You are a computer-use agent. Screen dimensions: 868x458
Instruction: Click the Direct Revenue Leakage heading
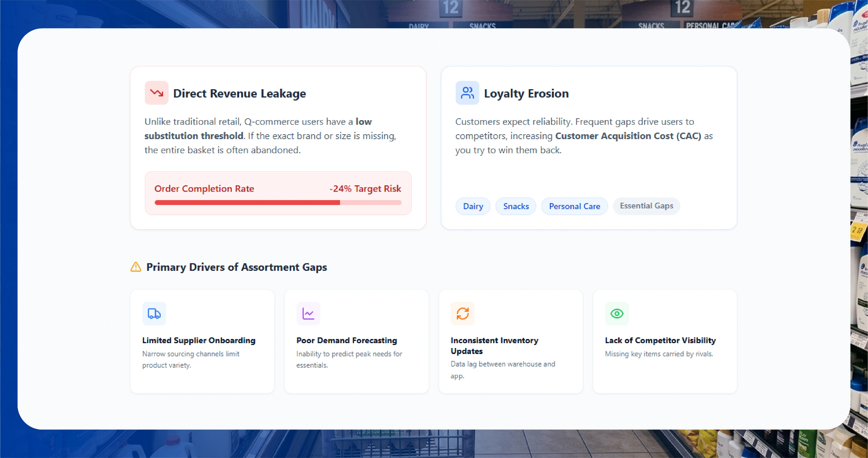tap(239, 93)
